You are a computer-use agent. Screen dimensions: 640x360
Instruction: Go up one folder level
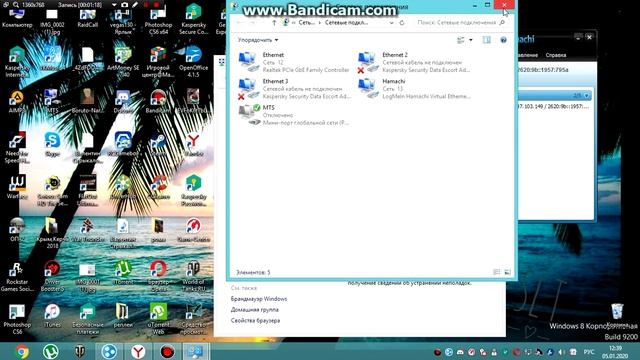[274, 23]
